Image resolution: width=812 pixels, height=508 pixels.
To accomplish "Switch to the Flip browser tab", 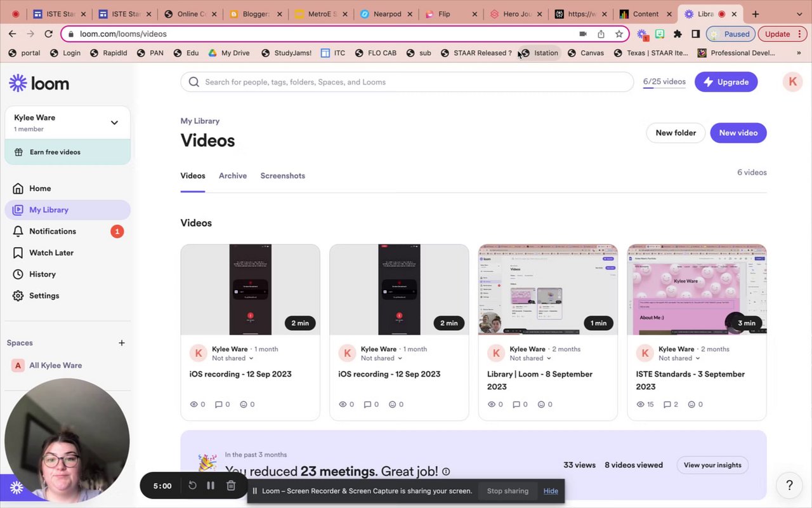I will 451,14.
